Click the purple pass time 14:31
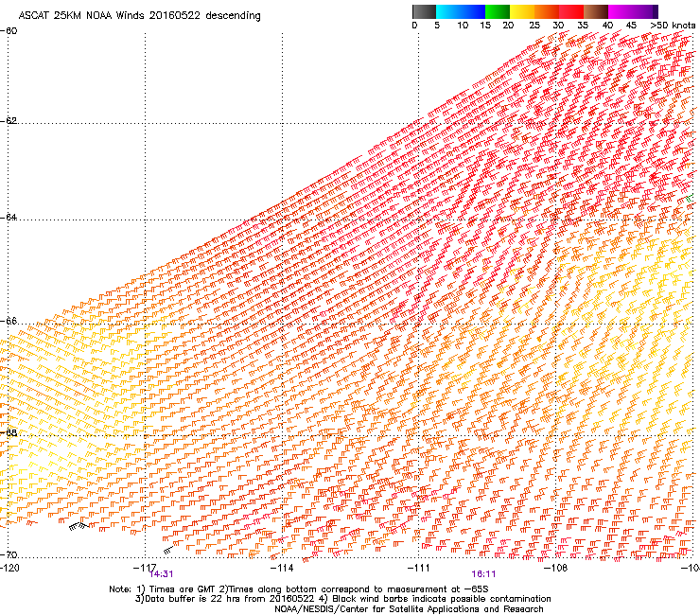The width and height of the screenshot is (700, 615). point(161,574)
